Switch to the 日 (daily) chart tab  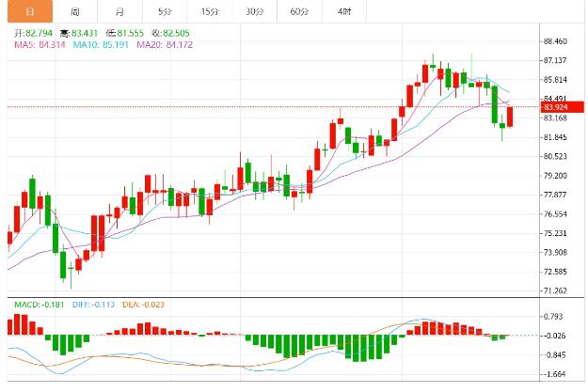[30, 11]
